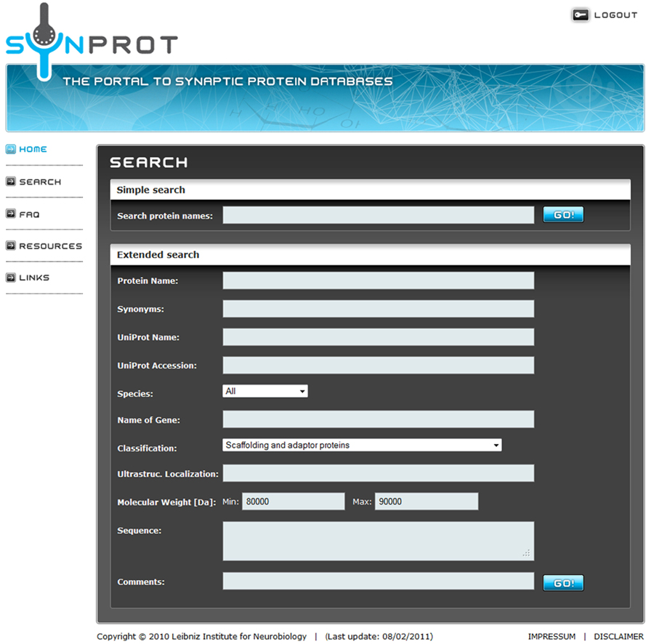Image resolution: width=654 pixels, height=644 pixels.
Task: Click the portal banner image
Action: [326, 98]
